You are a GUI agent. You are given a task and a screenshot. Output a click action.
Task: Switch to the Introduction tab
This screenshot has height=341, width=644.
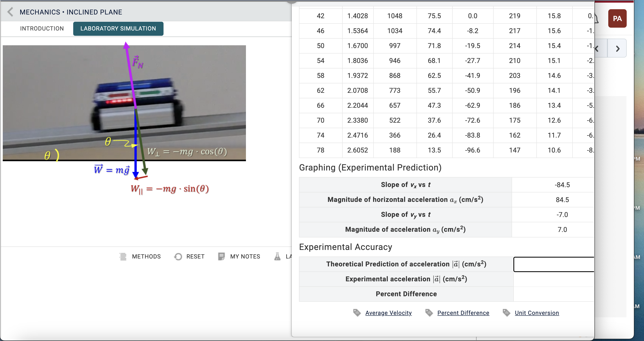(x=42, y=28)
